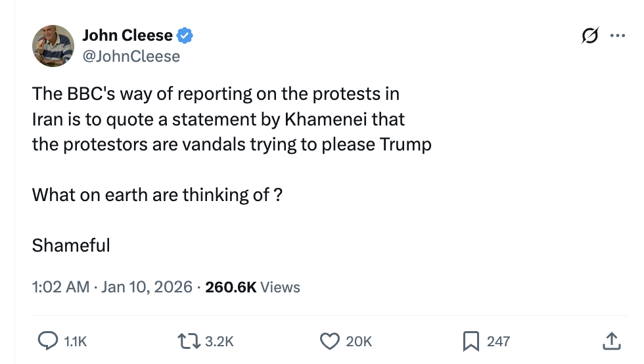The image size is (644, 364).
Task: Click the 1:02 AM post time
Action: [60, 287]
